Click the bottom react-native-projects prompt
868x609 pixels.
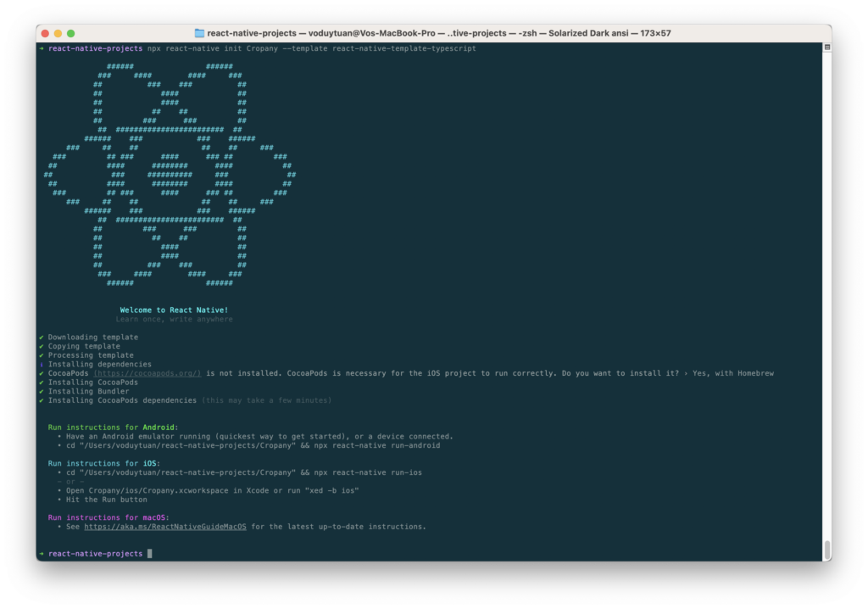click(x=95, y=554)
